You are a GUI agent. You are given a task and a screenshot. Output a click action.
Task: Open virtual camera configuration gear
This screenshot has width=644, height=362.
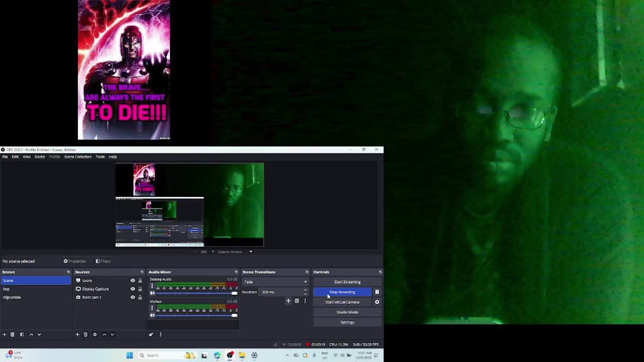pos(377,302)
